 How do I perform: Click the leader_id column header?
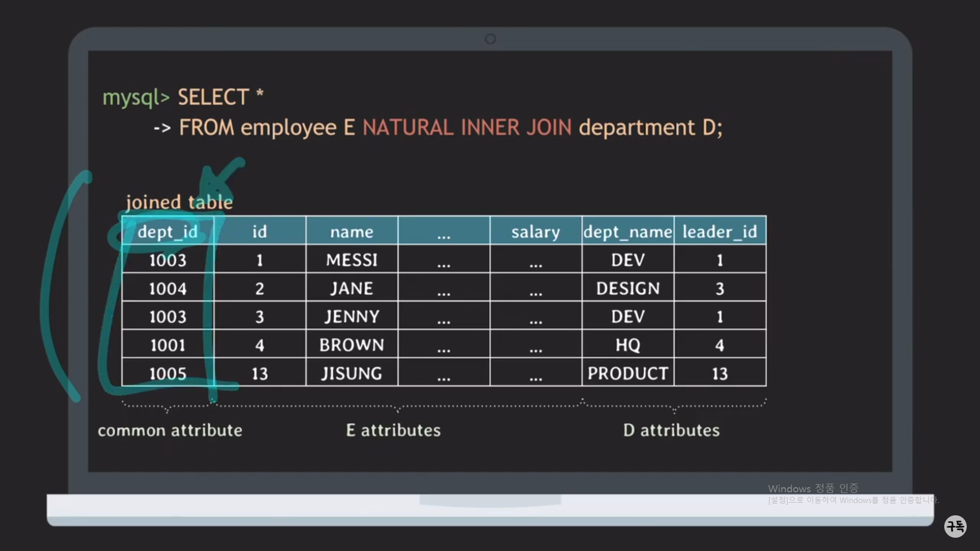pyautogui.click(x=720, y=232)
